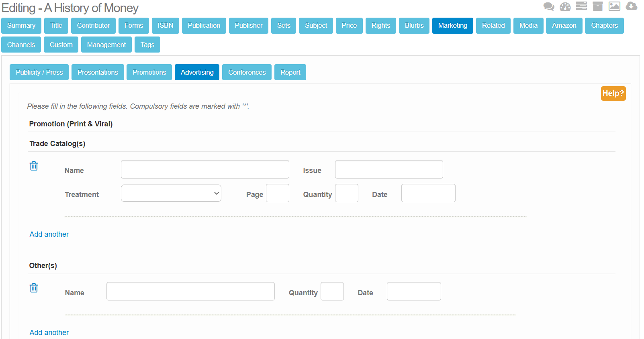
Task: Open the archive box icon
Action: coord(598,6)
